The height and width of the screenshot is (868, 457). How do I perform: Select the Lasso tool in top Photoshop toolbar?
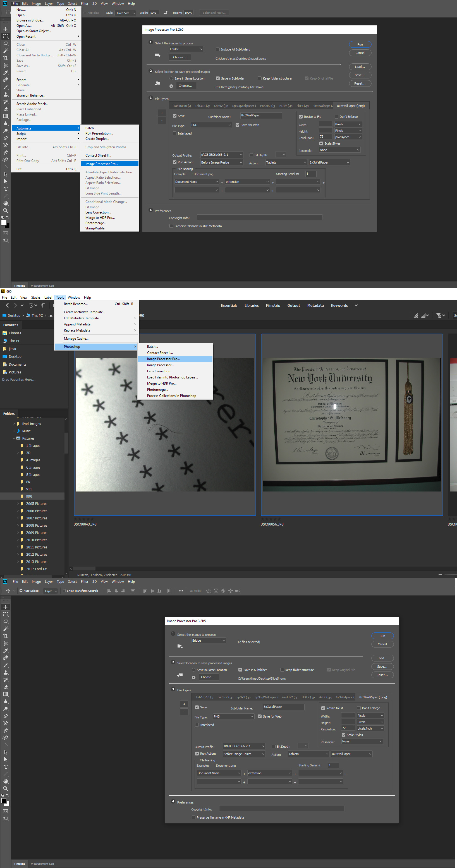5,44
